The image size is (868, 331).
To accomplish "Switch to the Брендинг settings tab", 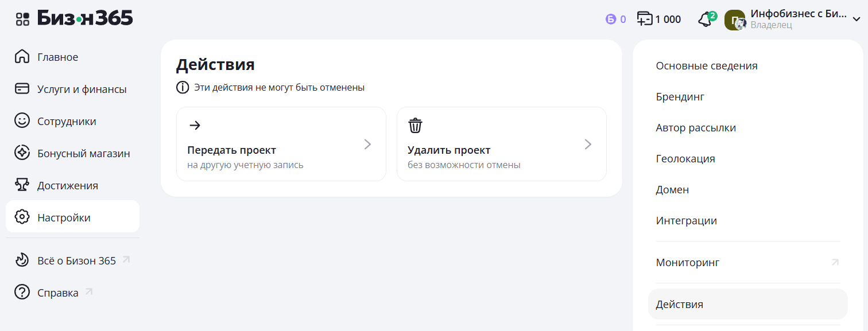I will pyautogui.click(x=680, y=97).
